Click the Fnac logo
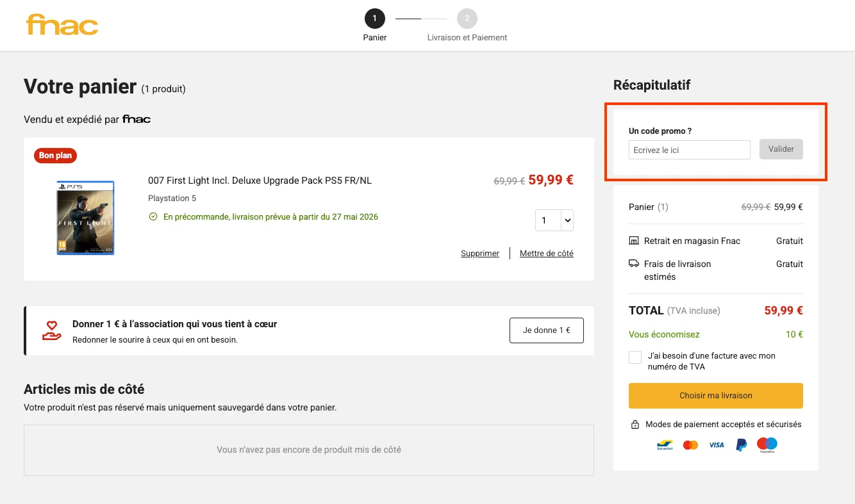855x504 pixels. (62, 25)
